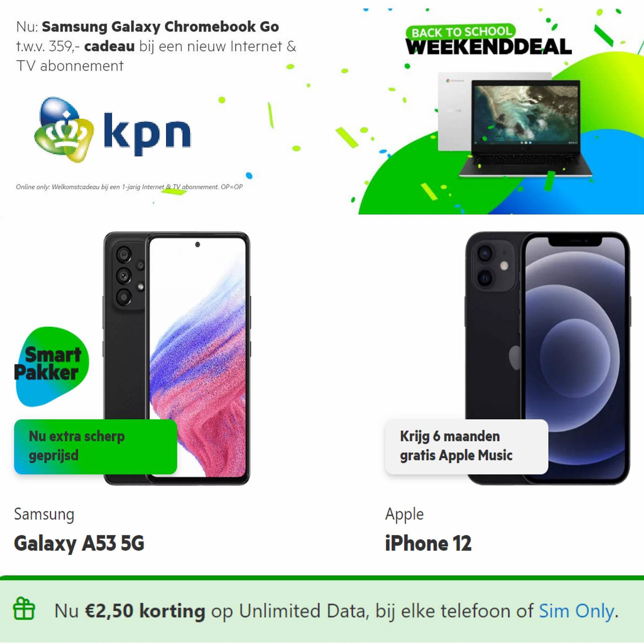This screenshot has width=644, height=644.
Task: Click the gift icon in the discount banner
Action: click(24, 608)
